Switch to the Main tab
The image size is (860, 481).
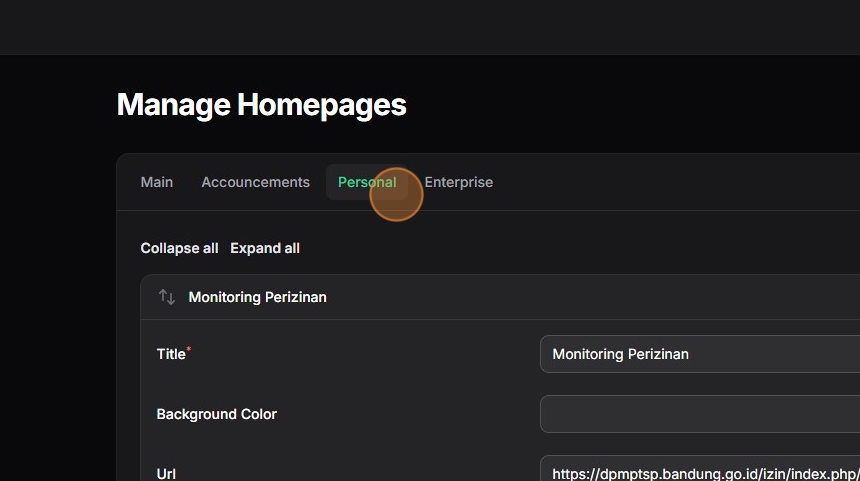point(157,182)
